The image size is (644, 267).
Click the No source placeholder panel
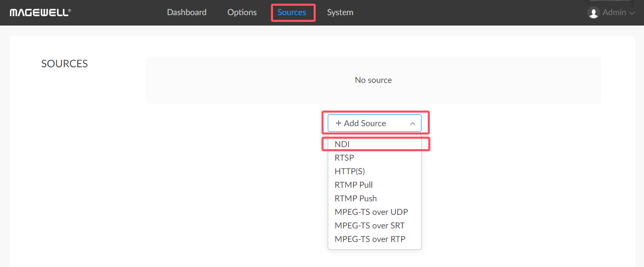(x=373, y=80)
